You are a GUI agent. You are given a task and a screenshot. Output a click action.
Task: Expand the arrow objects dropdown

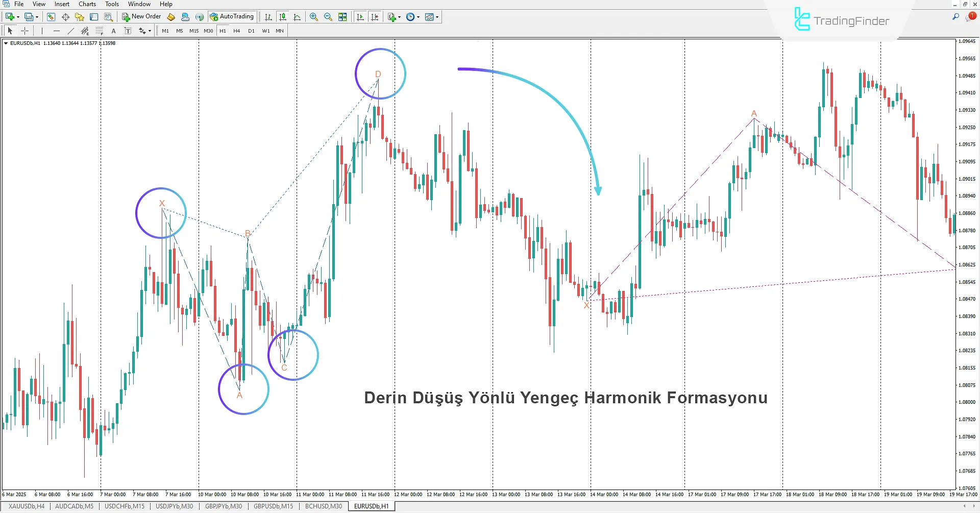(149, 31)
